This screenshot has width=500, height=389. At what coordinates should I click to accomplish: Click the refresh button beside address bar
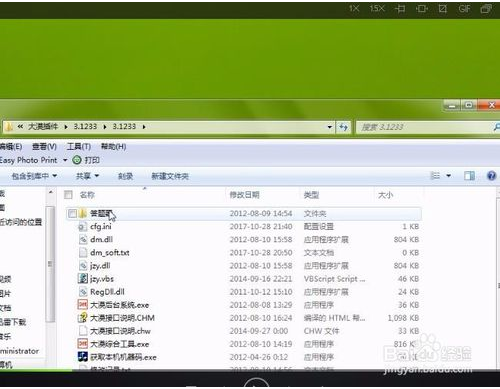click(343, 127)
